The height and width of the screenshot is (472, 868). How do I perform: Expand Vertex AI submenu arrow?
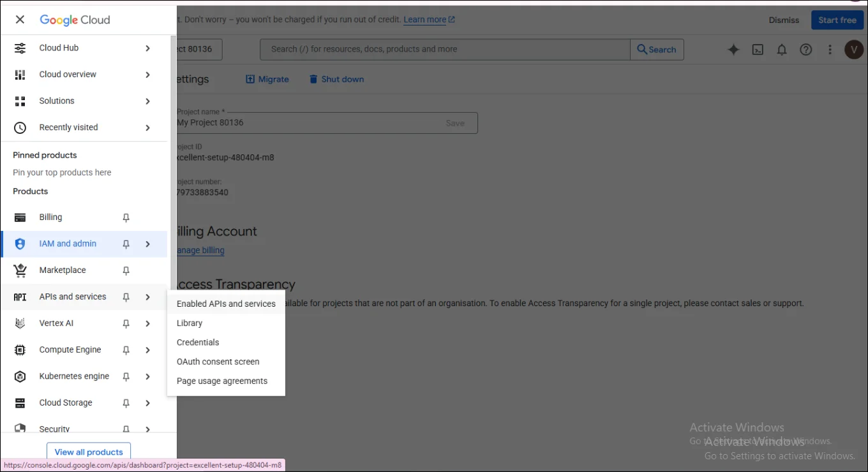click(147, 323)
